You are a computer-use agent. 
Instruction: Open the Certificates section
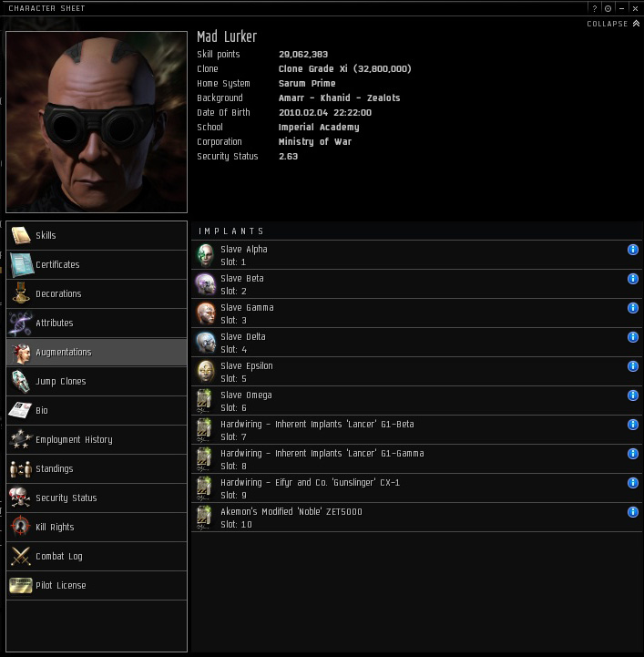(97, 265)
